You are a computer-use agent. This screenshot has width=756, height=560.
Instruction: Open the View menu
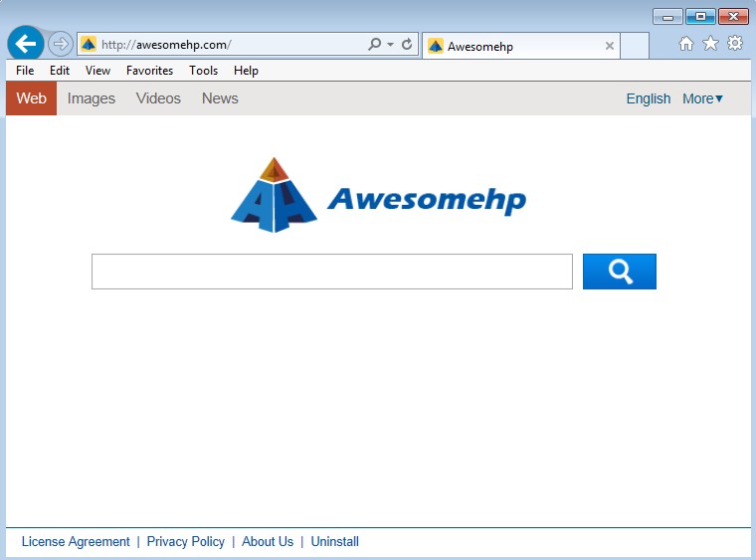[x=97, y=71]
